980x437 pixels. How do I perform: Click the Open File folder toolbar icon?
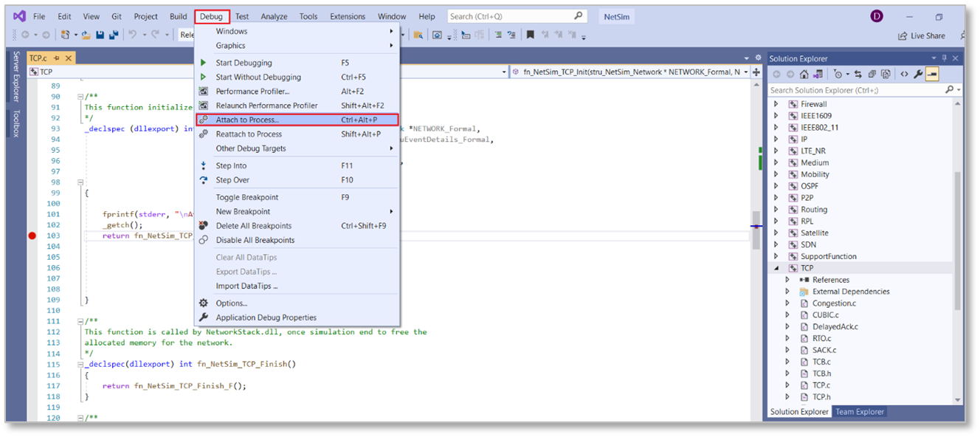coord(86,35)
